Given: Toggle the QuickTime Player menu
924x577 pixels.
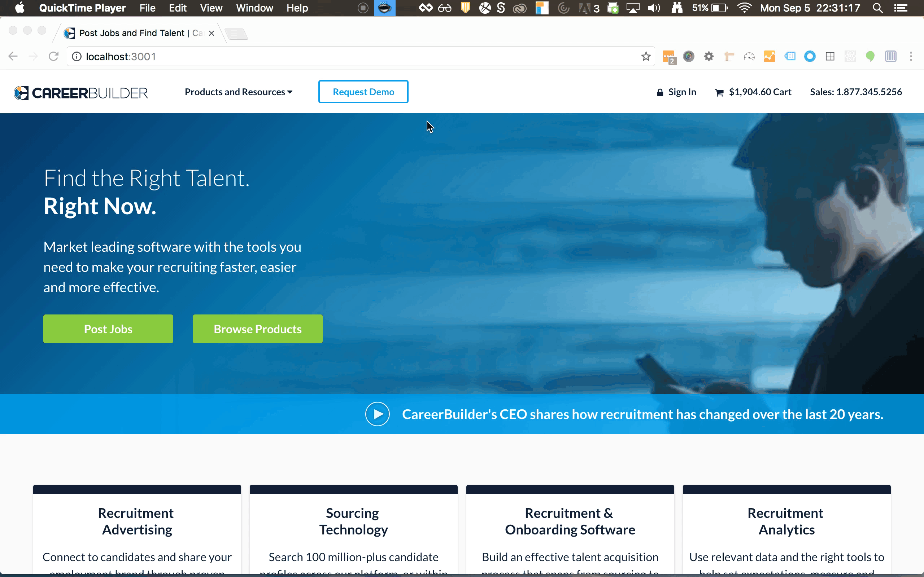Looking at the screenshot, I should point(82,8).
